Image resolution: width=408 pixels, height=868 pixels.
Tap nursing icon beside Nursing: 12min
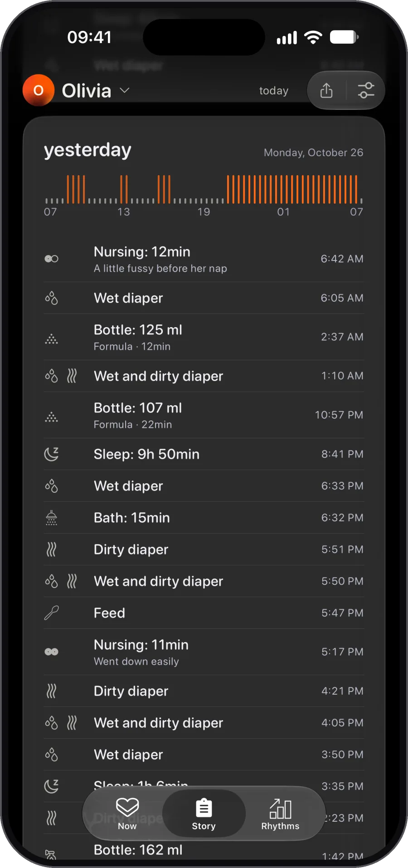(51, 259)
